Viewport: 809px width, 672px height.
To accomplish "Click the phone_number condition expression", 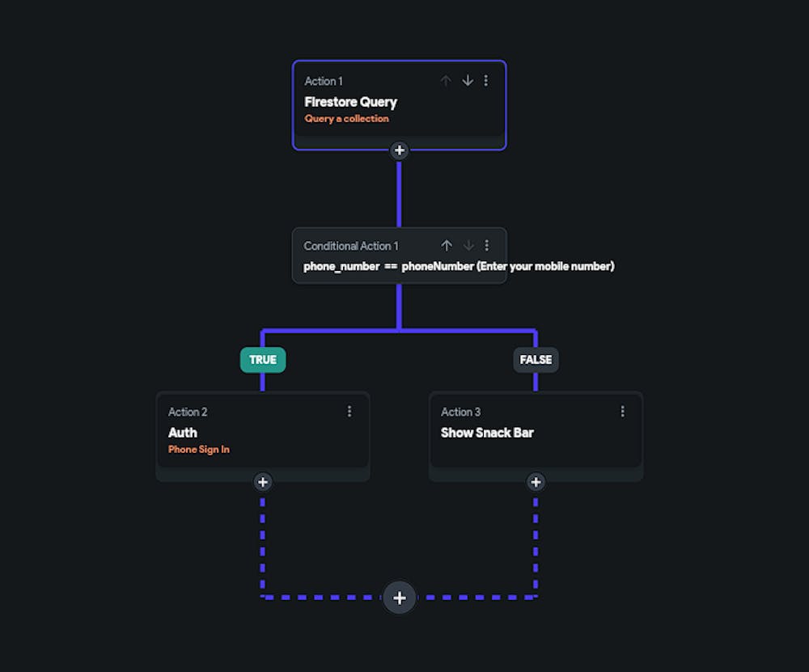I will (x=459, y=266).
